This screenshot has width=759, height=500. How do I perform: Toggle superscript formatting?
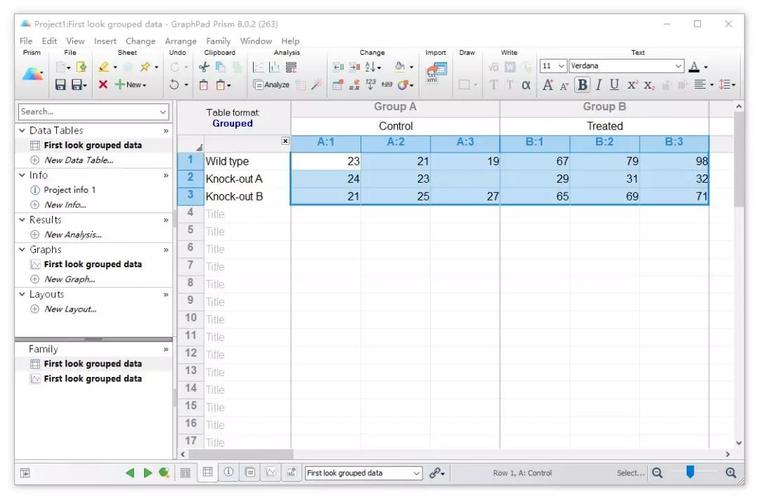632,85
